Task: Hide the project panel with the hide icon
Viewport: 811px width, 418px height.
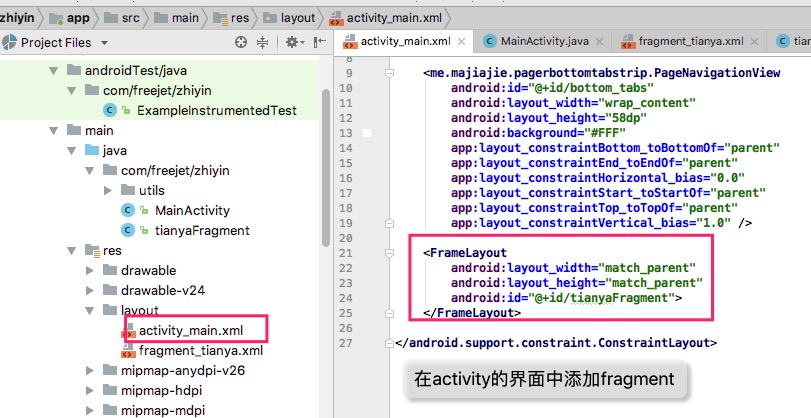Action: click(x=320, y=42)
